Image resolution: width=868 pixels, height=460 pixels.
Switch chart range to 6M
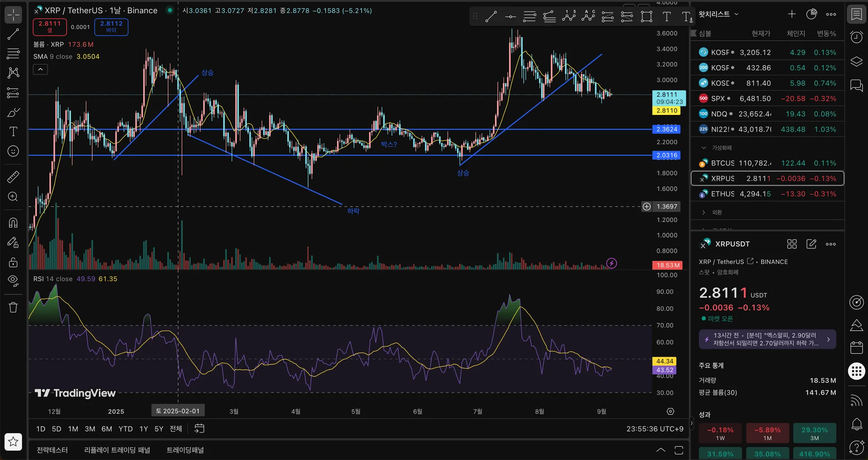click(x=107, y=429)
